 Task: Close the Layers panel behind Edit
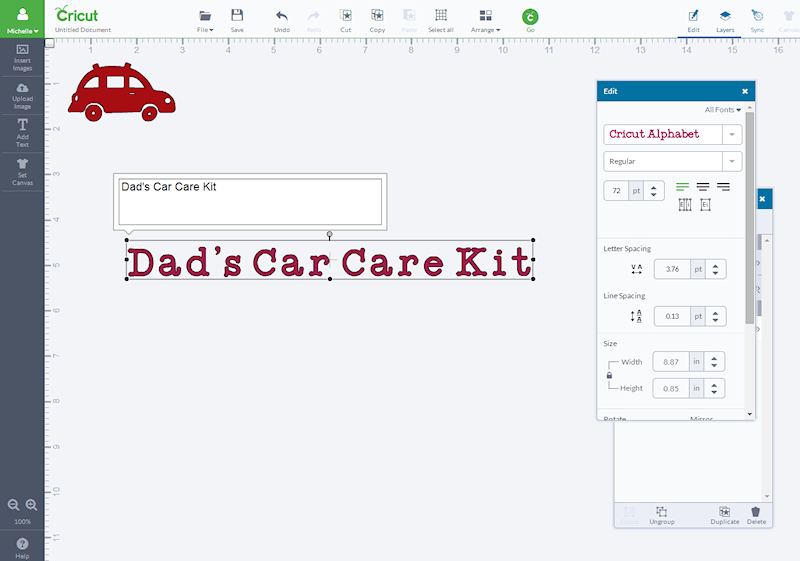(762, 199)
